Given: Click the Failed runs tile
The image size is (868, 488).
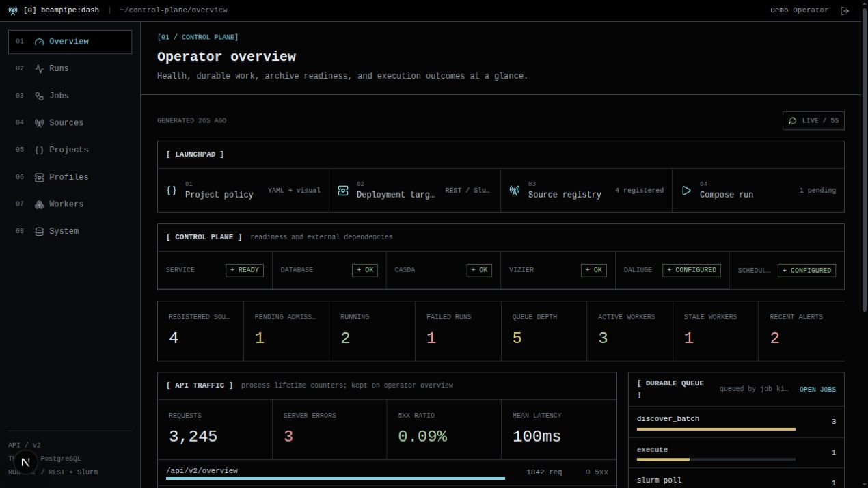Looking at the screenshot, I should point(458,331).
